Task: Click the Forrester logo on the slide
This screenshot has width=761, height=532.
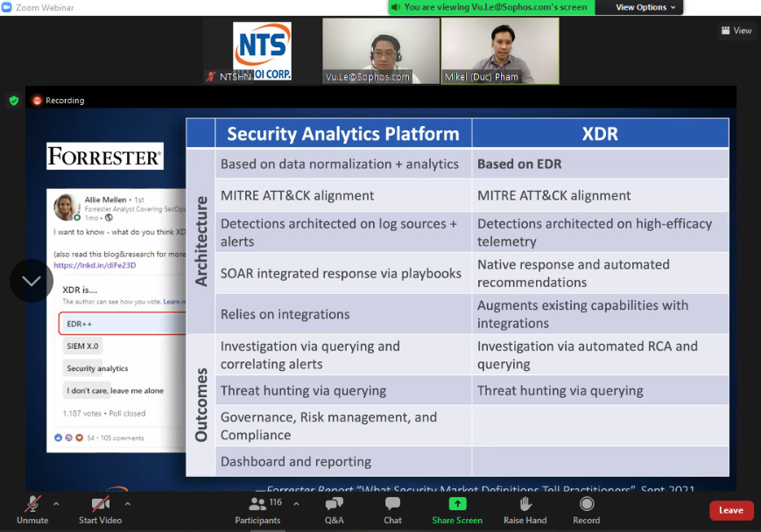Action: point(105,156)
